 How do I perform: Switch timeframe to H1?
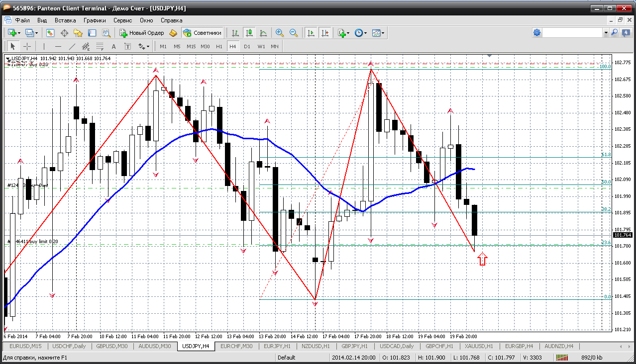click(x=219, y=46)
